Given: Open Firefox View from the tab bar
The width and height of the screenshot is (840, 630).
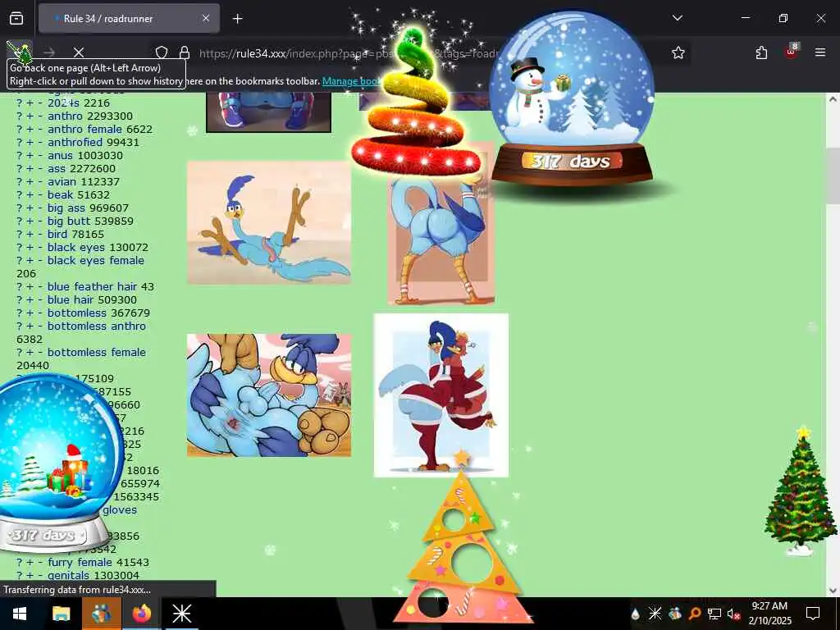Looking at the screenshot, I should [16, 19].
